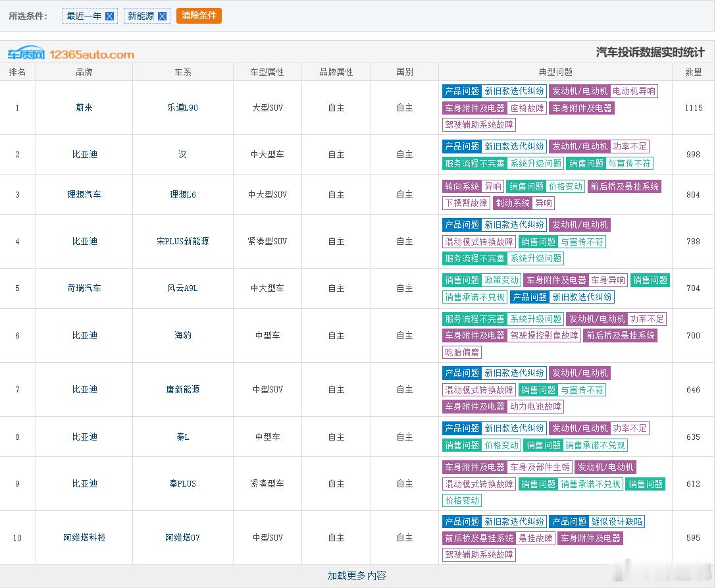Screen dimensions: 718x588
Task: Click 驾驶辅助系统故障 tag in 乐道L90 row
Action: pyautogui.click(x=479, y=124)
